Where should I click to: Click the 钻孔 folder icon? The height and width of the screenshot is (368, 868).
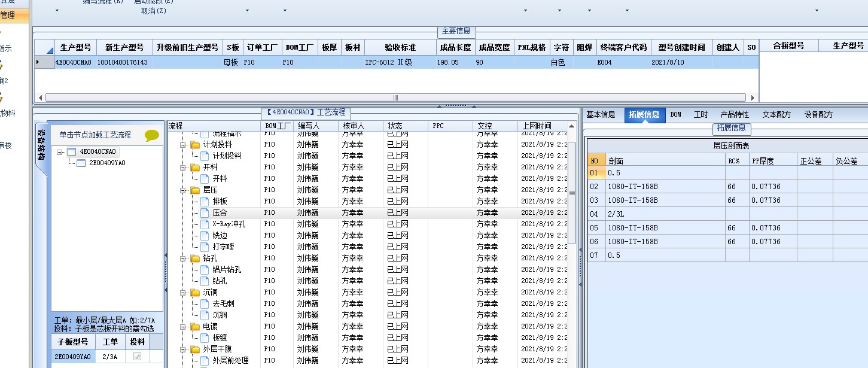195,258
